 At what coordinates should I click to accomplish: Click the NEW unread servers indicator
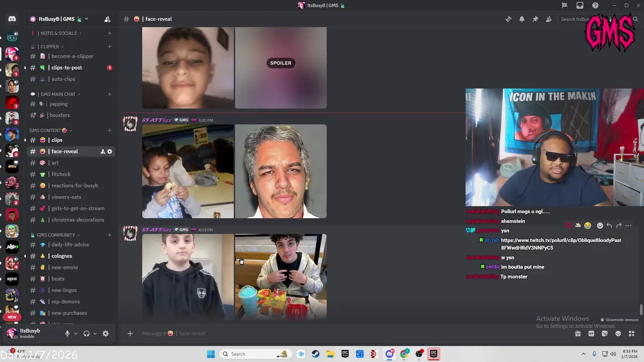pyautogui.click(x=12, y=317)
